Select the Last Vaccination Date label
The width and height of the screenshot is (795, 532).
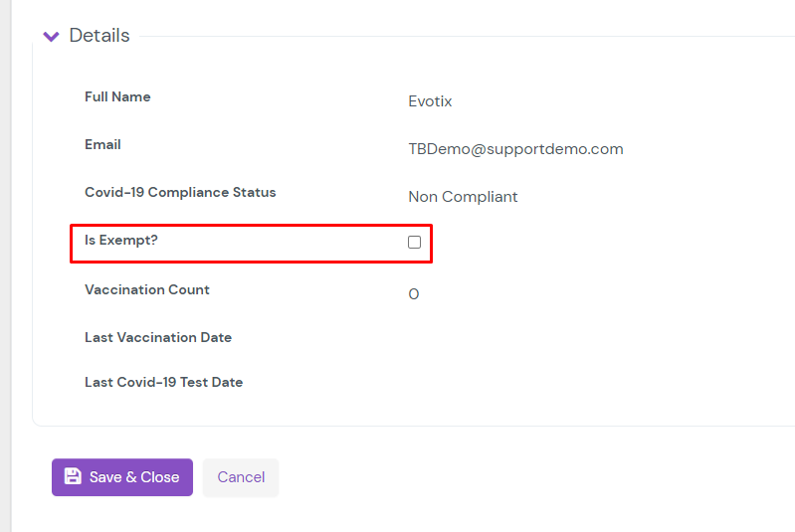(x=158, y=338)
